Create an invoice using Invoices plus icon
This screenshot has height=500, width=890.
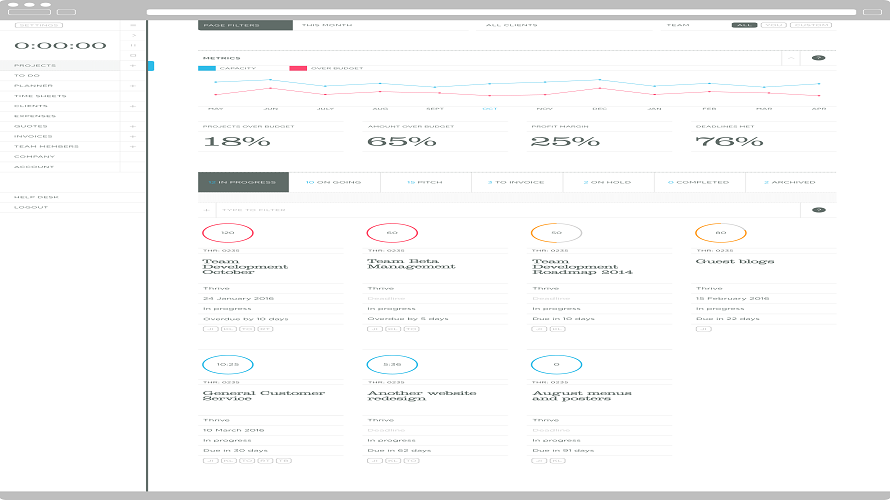coord(133,137)
